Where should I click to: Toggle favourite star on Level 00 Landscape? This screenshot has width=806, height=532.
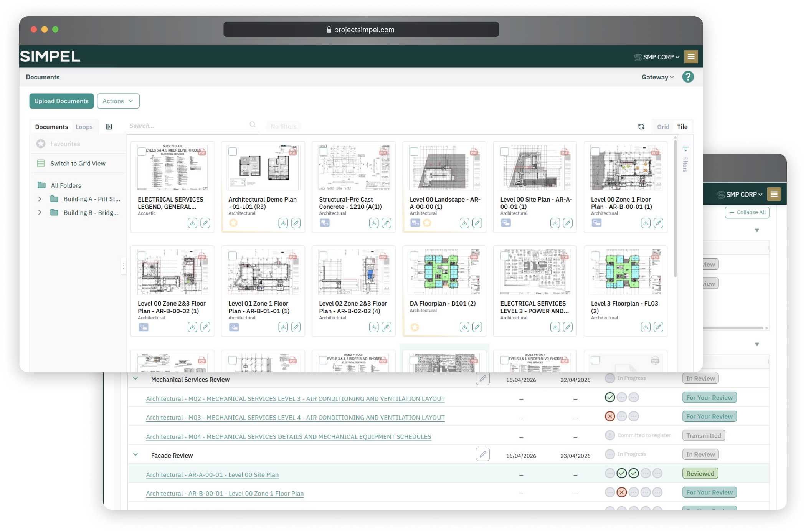[427, 223]
